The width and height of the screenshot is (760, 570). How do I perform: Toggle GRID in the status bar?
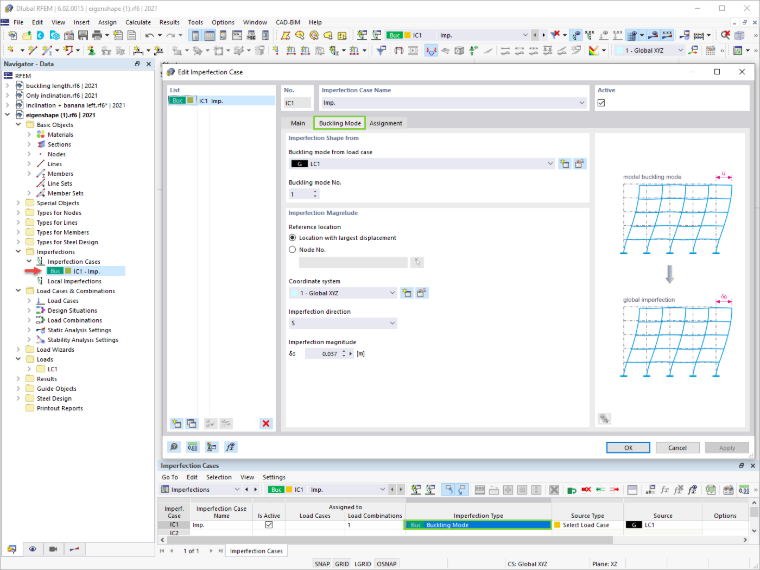(x=342, y=564)
